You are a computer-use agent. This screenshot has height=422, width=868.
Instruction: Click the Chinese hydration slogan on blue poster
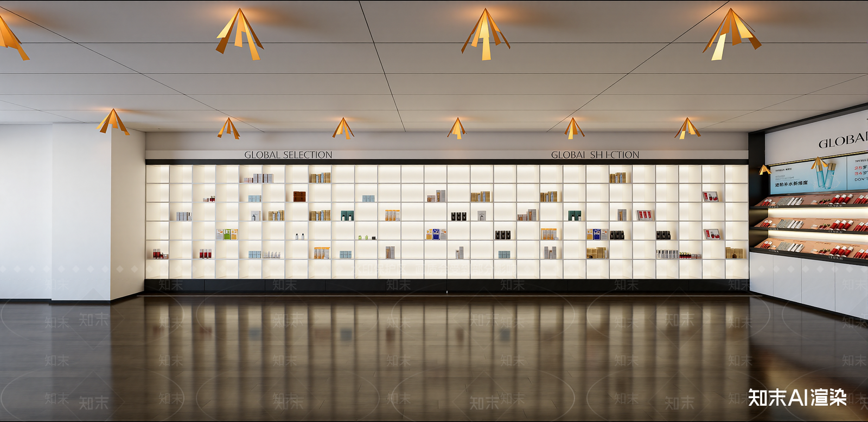tap(791, 184)
